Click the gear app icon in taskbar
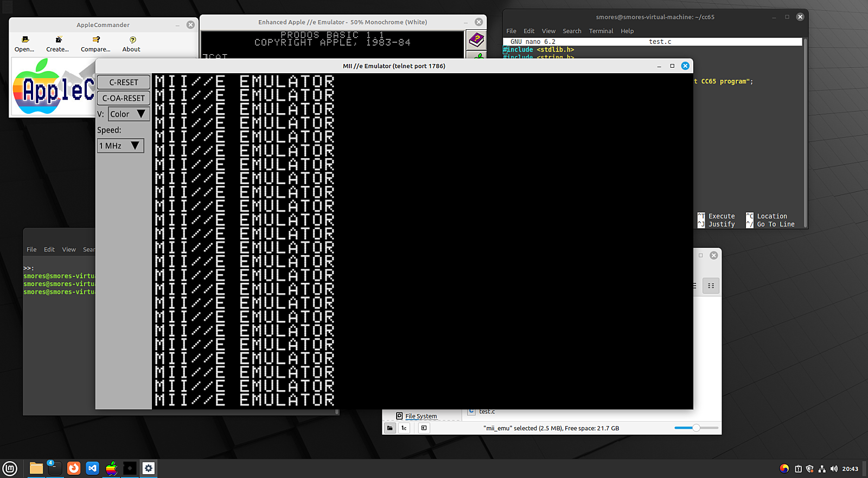 coord(149,468)
